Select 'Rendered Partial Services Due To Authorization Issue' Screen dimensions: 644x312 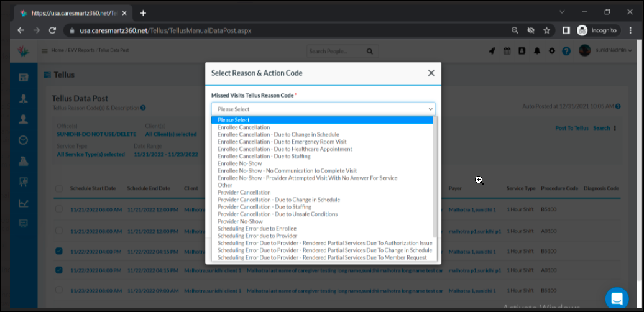(324, 243)
